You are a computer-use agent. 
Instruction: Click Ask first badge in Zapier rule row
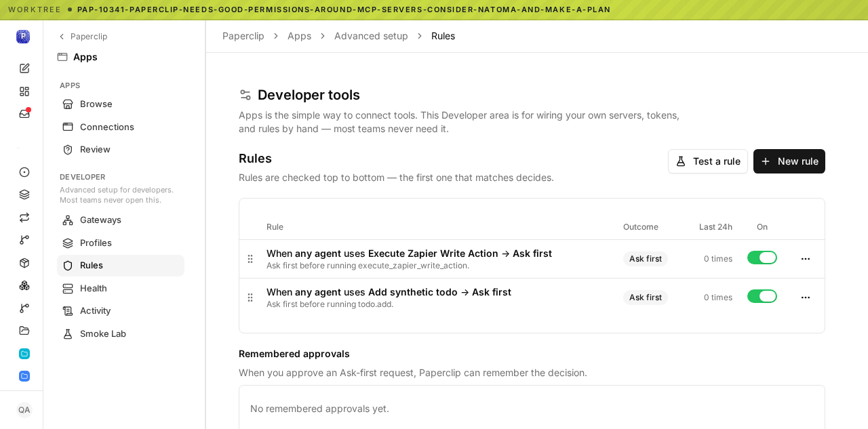click(x=646, y=259)
